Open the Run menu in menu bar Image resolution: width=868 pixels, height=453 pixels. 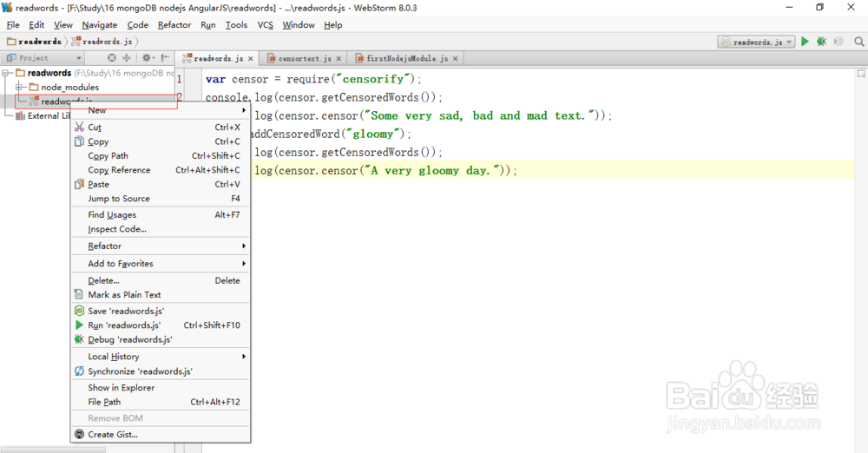pyautogui.click(x=208, y=25)
